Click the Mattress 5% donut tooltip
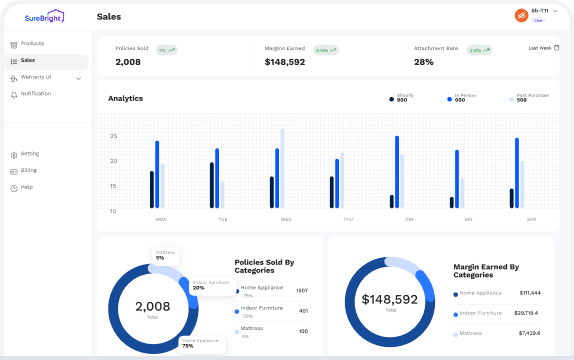Screen dimensions: 574x360 (166, 256)
